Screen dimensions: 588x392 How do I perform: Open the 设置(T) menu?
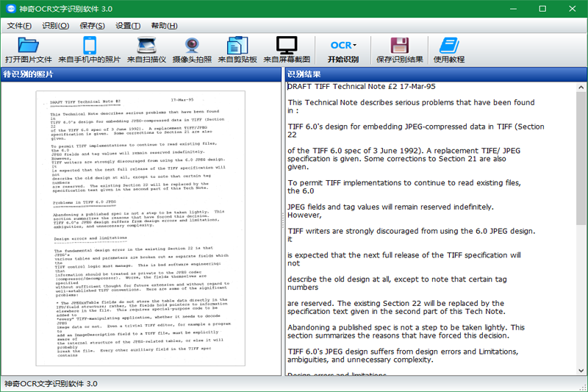tap(128, 26)
